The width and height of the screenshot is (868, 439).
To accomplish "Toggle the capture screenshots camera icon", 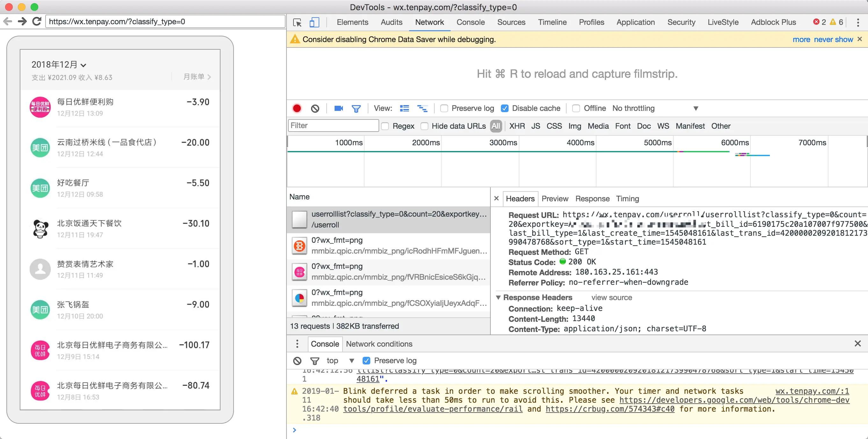I will point(338,109).
